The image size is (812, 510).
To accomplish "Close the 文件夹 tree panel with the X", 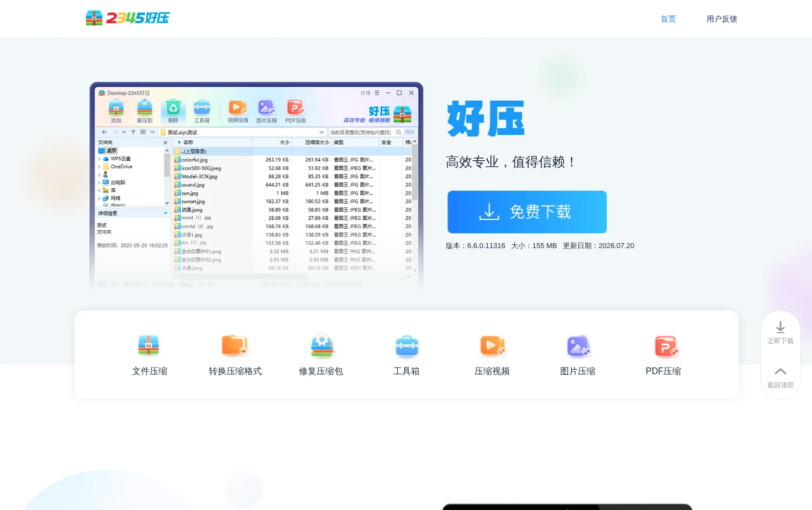I will click(165, 143).
